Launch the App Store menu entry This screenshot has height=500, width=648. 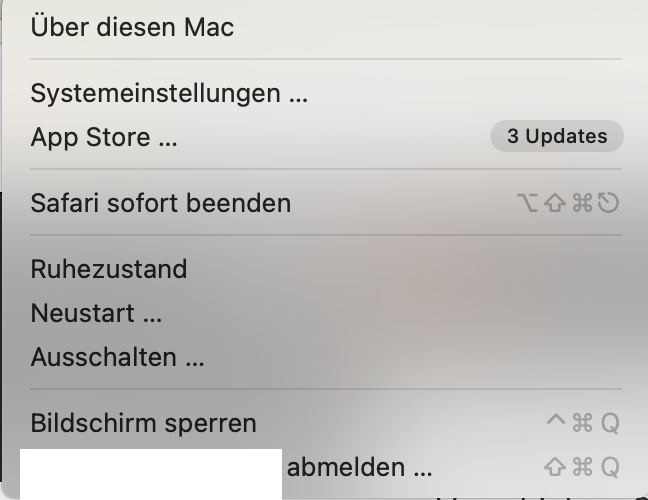tap(104, 137)
